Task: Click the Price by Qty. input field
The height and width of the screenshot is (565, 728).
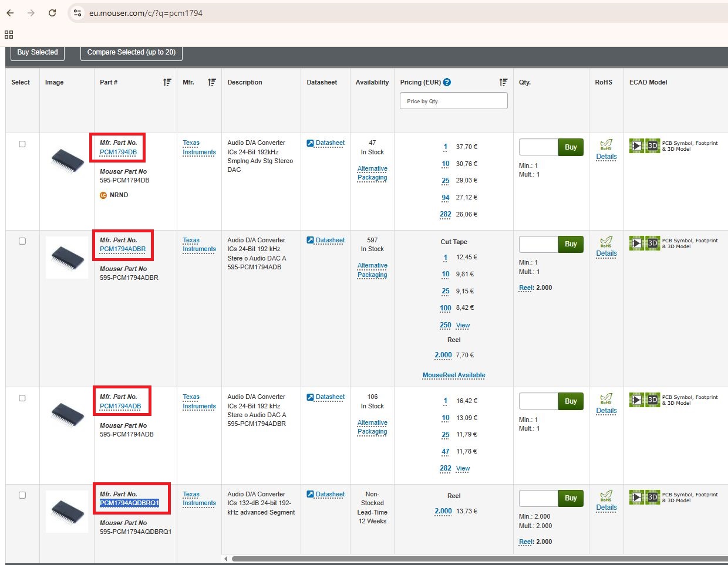Action: tap(453, 101)
